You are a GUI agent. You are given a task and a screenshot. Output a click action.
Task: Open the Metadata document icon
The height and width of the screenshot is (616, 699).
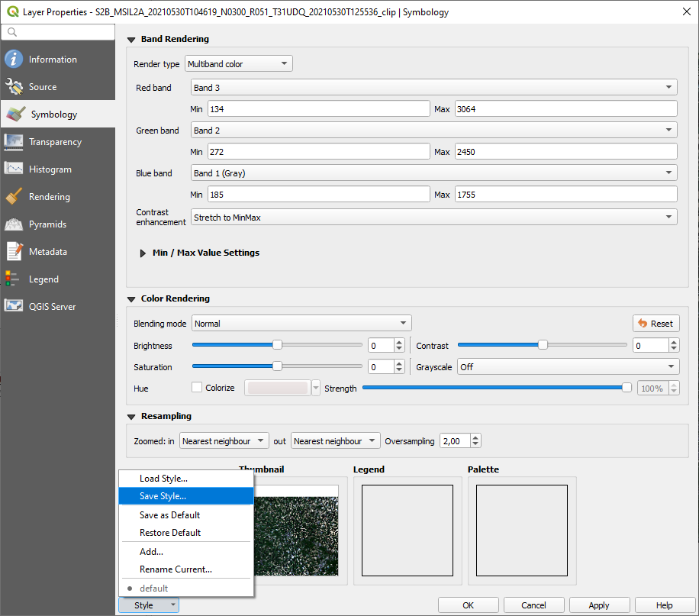[x=14, y=252]
